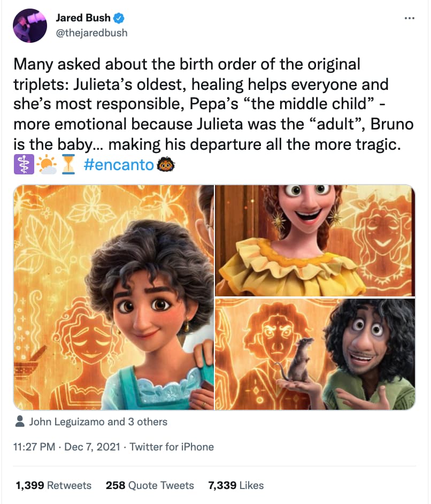Click the tagged-person icon beside John Leguizamo
The width and height of the screenshot is (431, 504).
20,423
